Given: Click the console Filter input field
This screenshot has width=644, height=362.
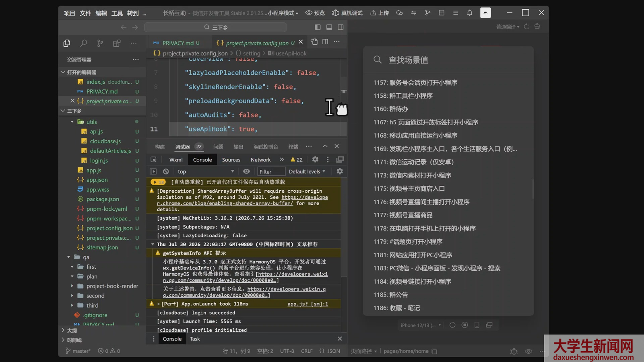Looking at the screenshot, I should [x=271, y=171].
